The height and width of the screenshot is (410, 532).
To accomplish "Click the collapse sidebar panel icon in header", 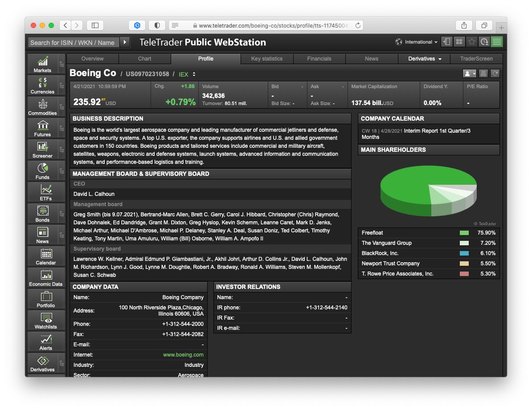I will coord(447,42).
